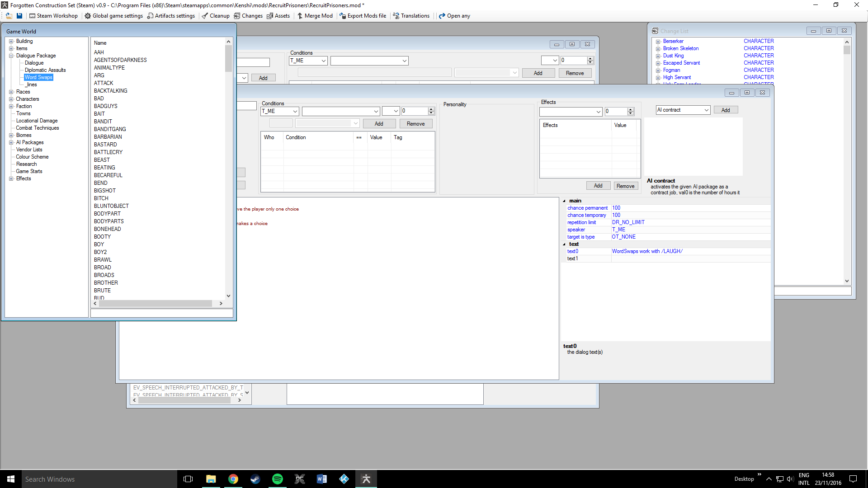Screen dimensions: 868x488
Task: Open the AI contract dropdown
Action: click(706, 110)
